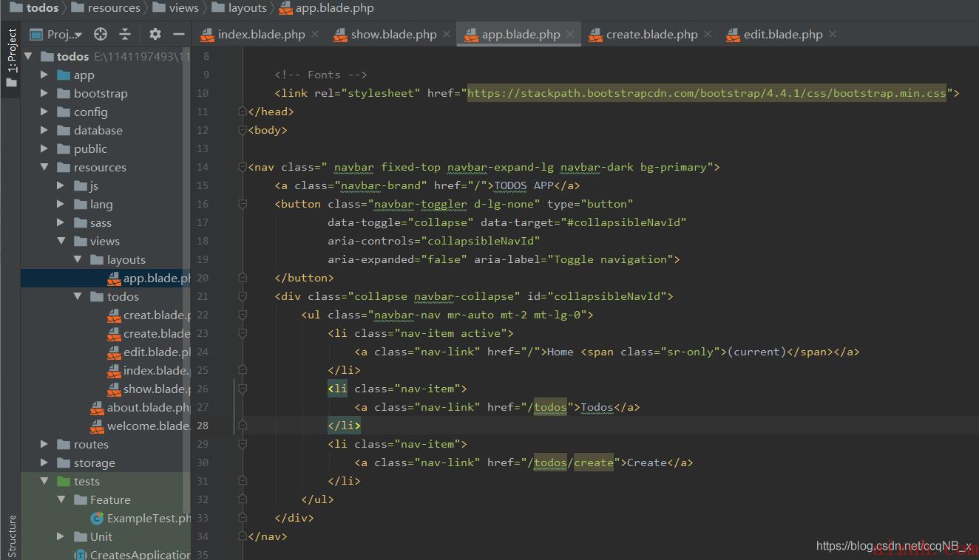Close the edit.blade.php tab
This screenshot has height=560, width=979.
point(833,34)
